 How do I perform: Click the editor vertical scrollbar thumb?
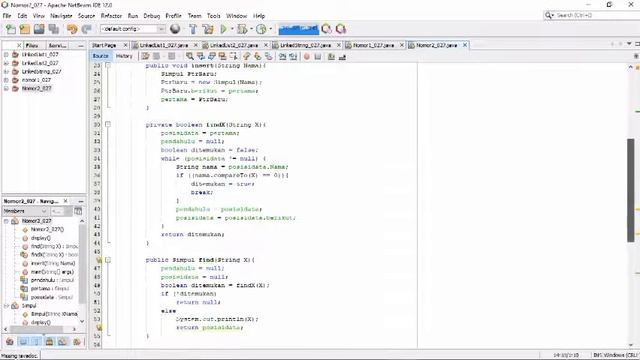point(631,190)
